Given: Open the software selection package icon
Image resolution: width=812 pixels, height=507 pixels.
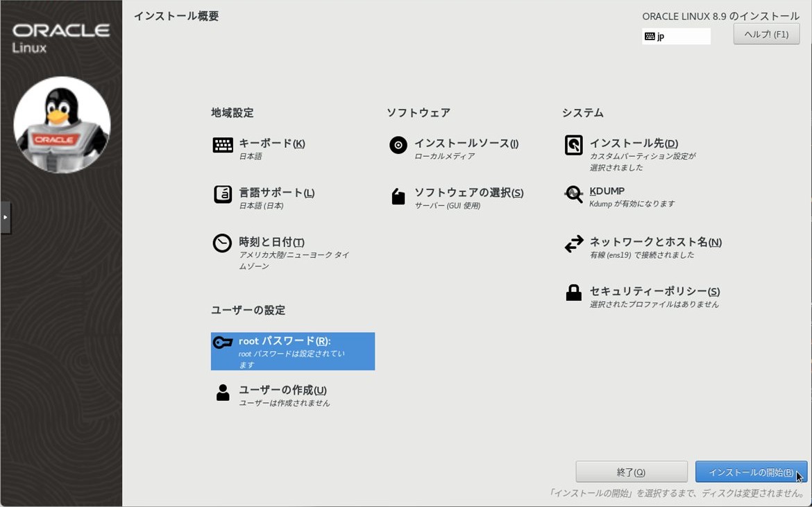Looking at the screenshot, I should click(x=398, y=196).
